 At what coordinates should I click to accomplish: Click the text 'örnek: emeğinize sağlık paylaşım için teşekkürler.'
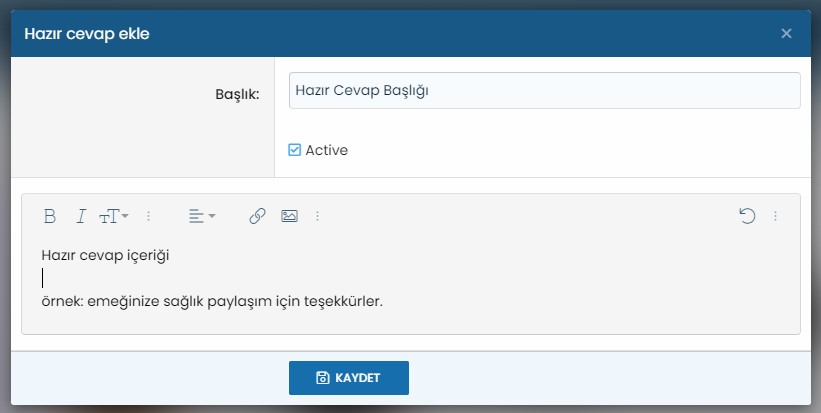click(x=212, y=302)
